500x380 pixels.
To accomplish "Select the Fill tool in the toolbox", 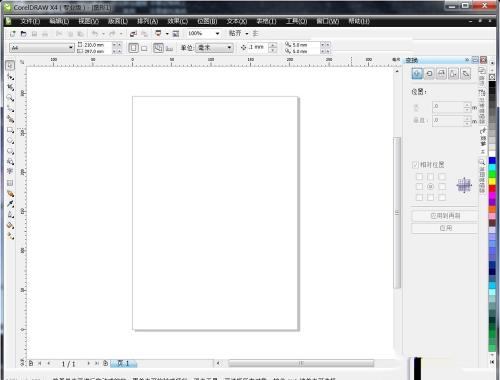I will [x=10, y=225].
